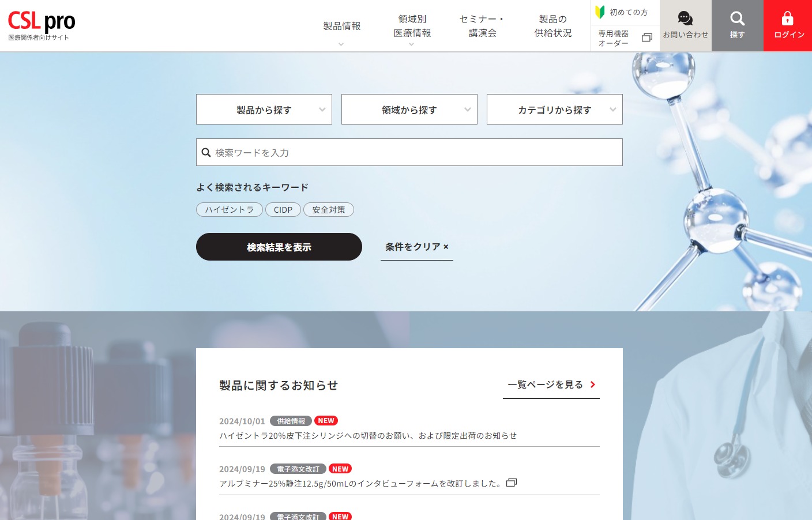Open the お問い合わせ chat bubble icon
The width and height of the screenshot is (812, 520).
tap(685, 18)
